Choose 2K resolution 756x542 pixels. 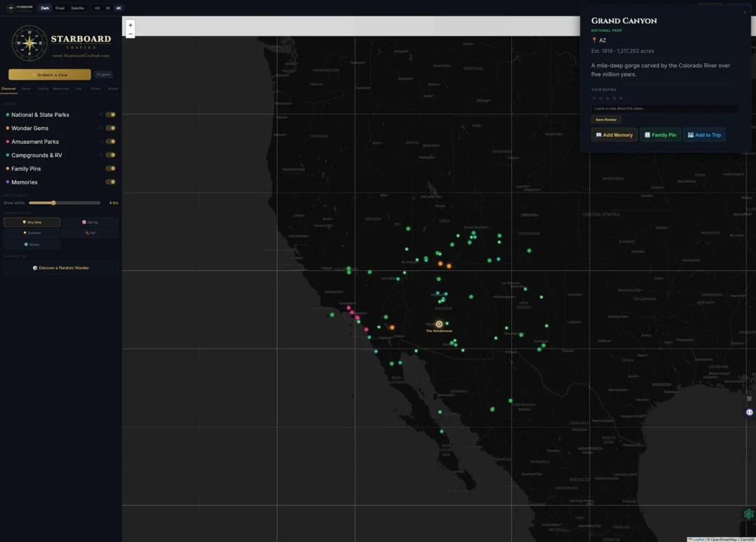(108, 8)
